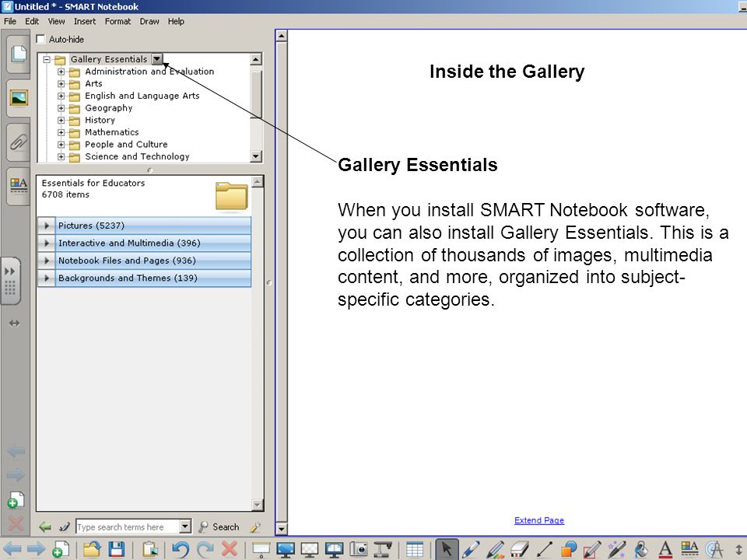Expand Interactive and Multimedia (396) section

(x=47, y=243)
